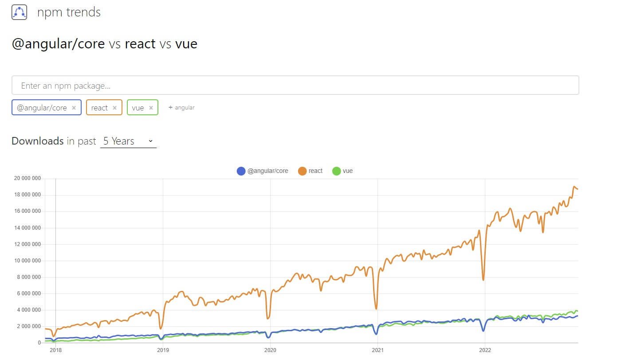Click the '@angular/core vs react vs vue' heading

[104, 44]
